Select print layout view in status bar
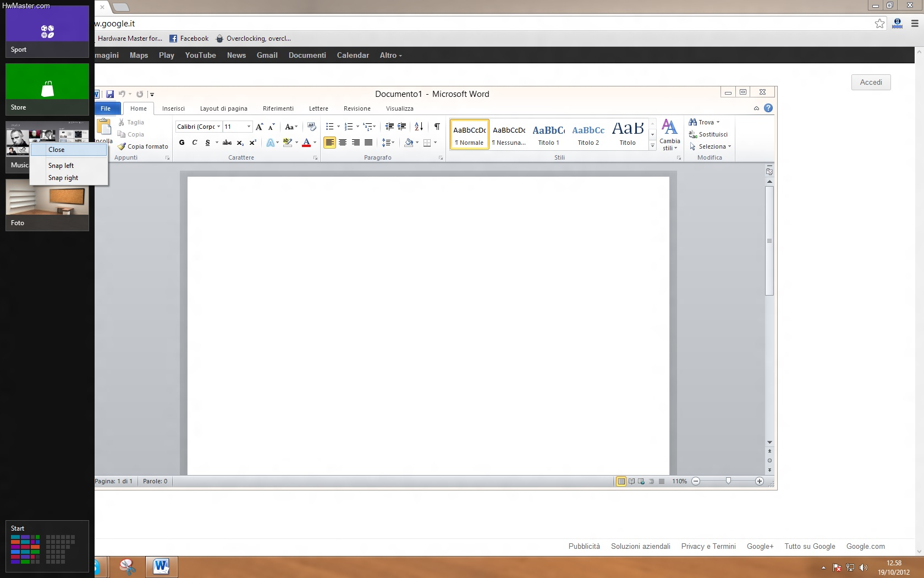Screen dimensions: 924x578 (x=621, y=481)
